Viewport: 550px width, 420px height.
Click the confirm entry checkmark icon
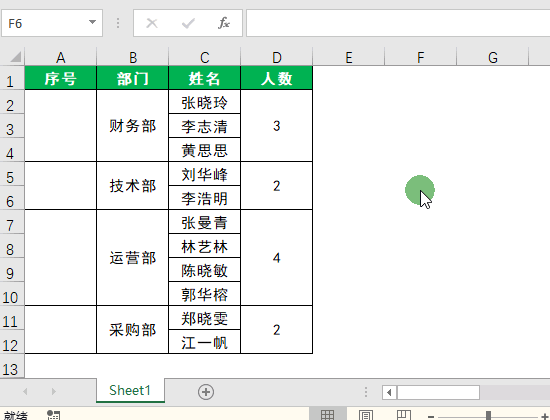pos(188,24)
